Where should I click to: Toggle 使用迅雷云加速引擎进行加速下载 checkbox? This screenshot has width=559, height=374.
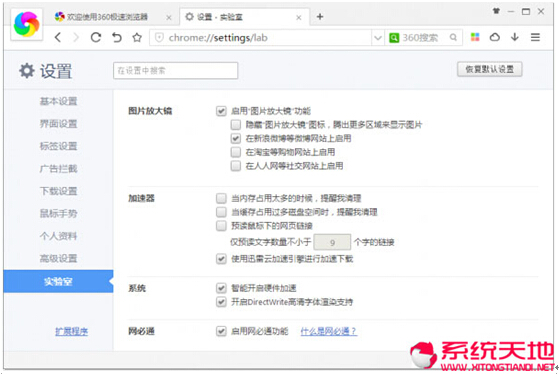click(x=221, y=259)
